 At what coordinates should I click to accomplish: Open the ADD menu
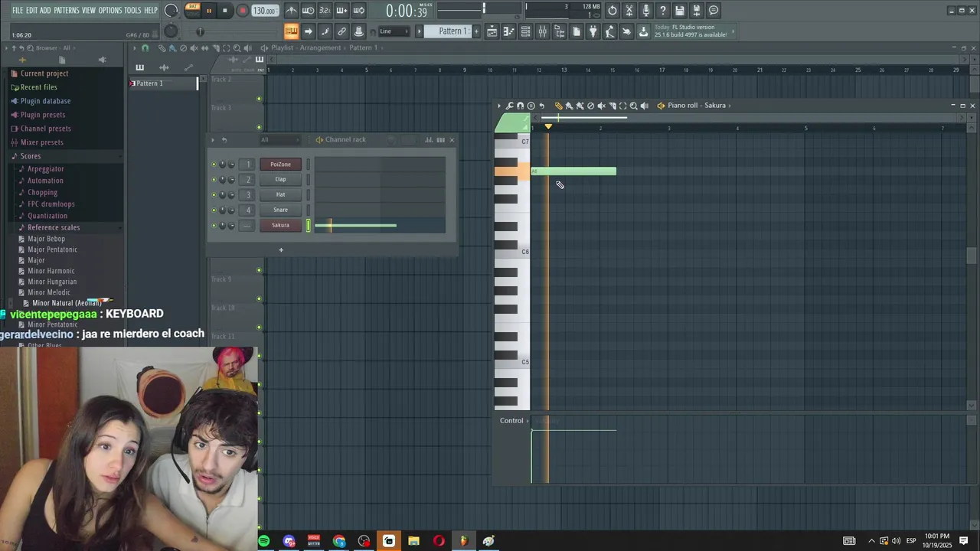pos(45,11)
